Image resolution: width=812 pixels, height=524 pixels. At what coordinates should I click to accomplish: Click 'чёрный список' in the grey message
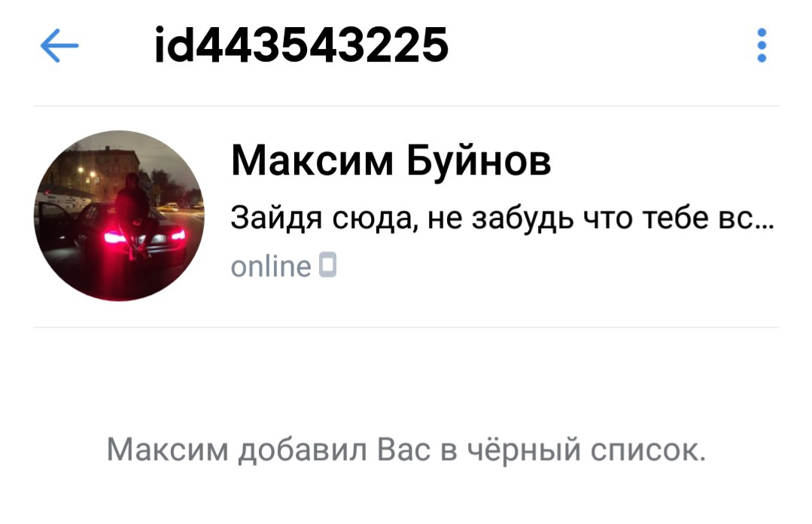[586, 450]
